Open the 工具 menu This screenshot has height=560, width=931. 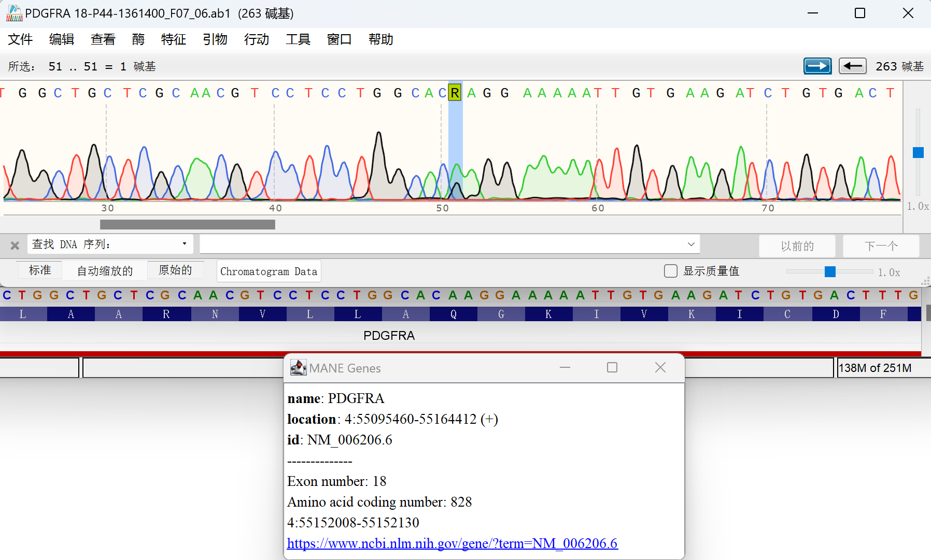298,39
